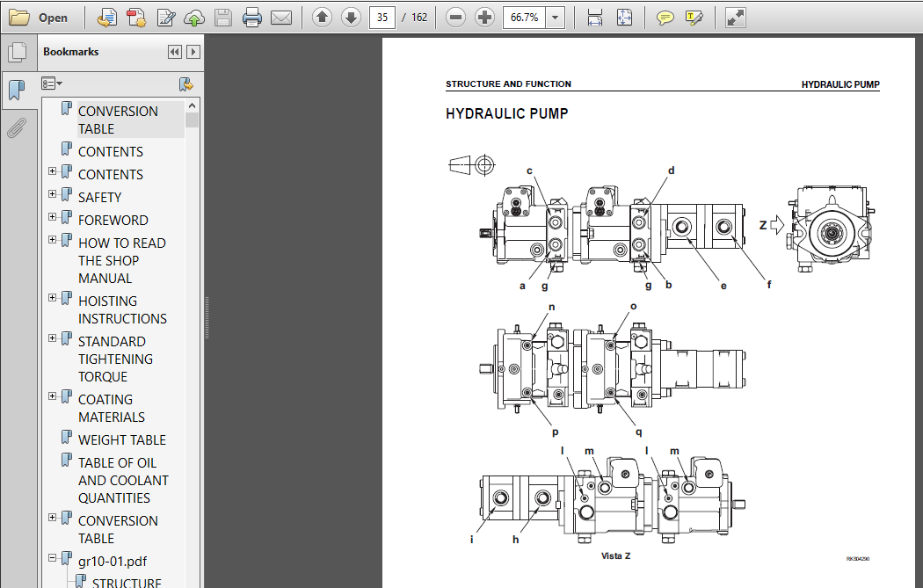Click the Fit Width scrolling icon

(x=595, y=18)
